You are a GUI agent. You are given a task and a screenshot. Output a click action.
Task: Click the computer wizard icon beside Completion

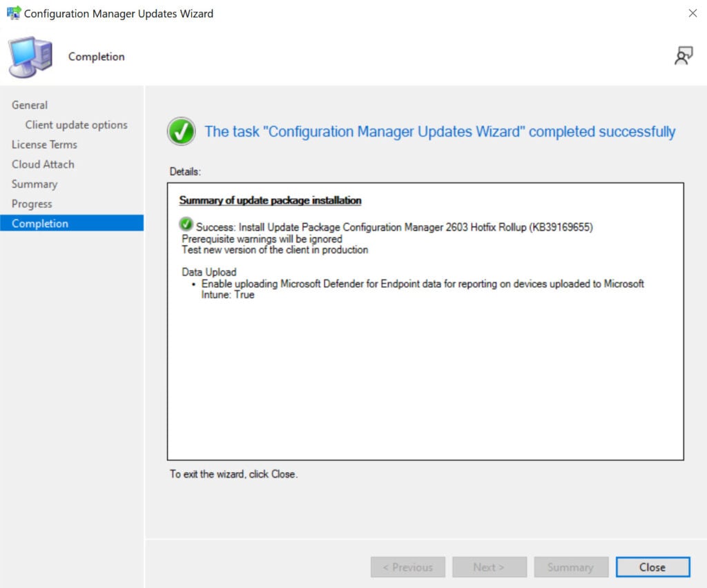pos(30,57)
